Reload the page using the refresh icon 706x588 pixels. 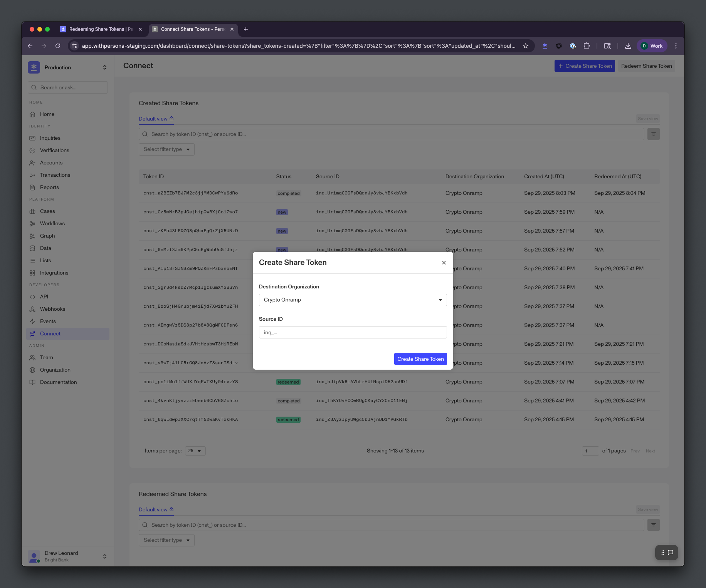pos(58,46)
